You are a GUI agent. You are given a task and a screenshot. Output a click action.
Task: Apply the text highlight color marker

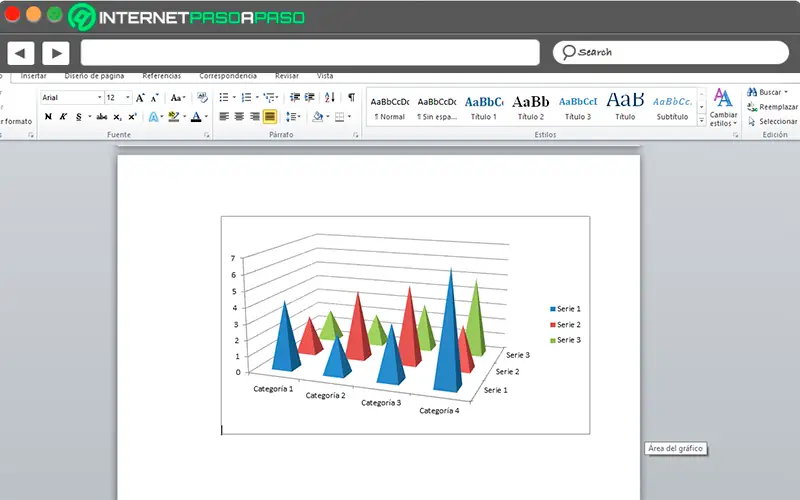click(x=173, y=117)
